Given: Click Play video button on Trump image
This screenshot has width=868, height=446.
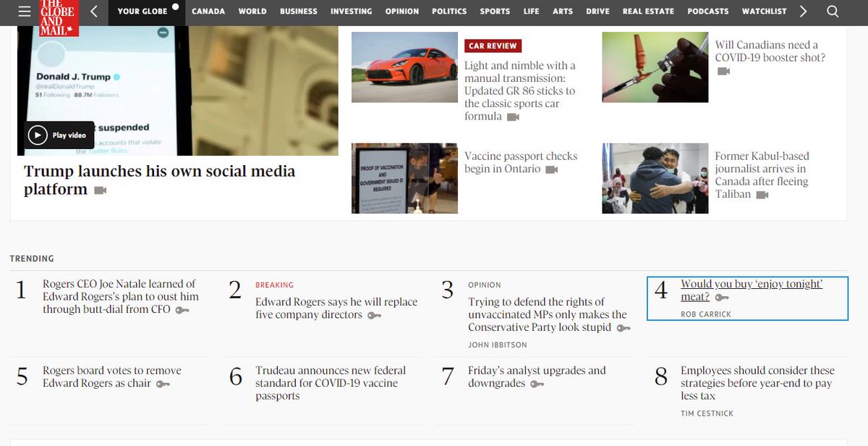Looking at the screenshot, I should [59, 135].
